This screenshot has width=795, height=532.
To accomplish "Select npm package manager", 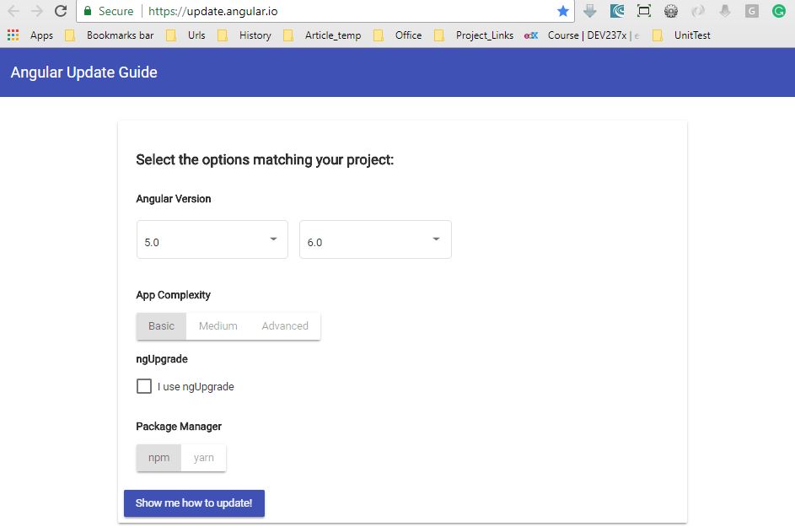I will [158, 458].
